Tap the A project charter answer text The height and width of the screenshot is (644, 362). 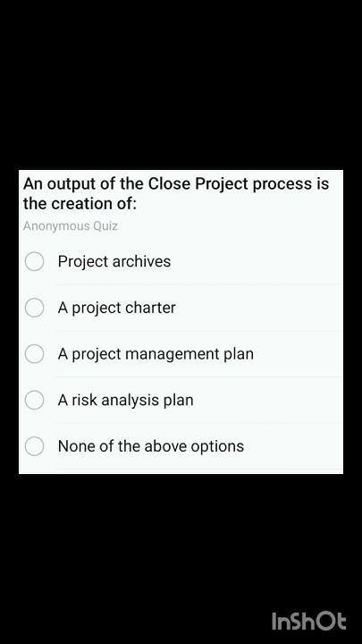(x=116, y=308)
